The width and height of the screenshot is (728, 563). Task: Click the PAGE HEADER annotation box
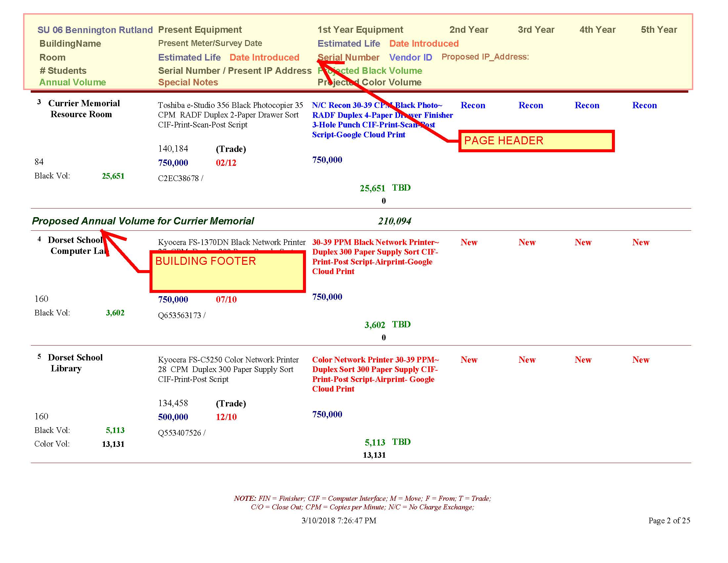536,141
